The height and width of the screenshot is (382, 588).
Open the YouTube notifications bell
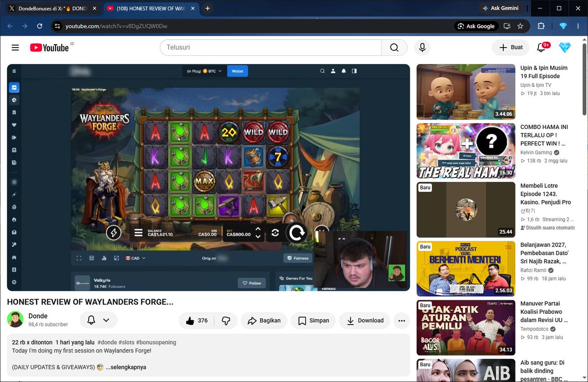541,48
